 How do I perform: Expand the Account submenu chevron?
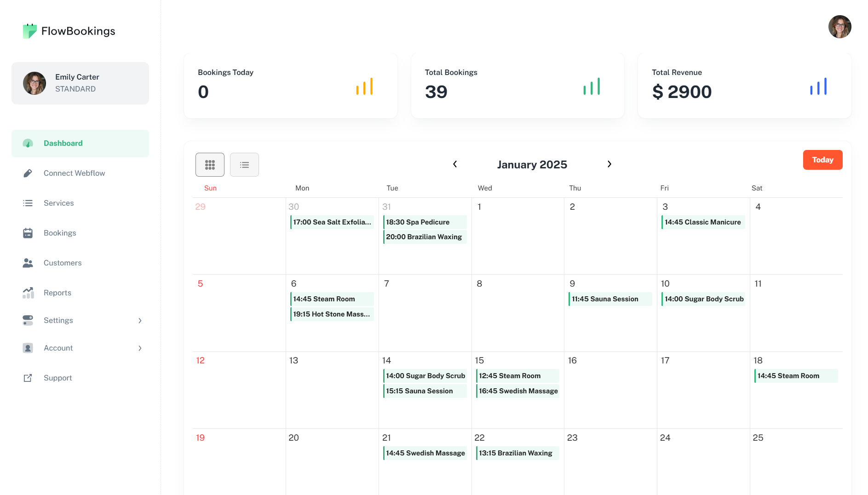pos(140,348)
